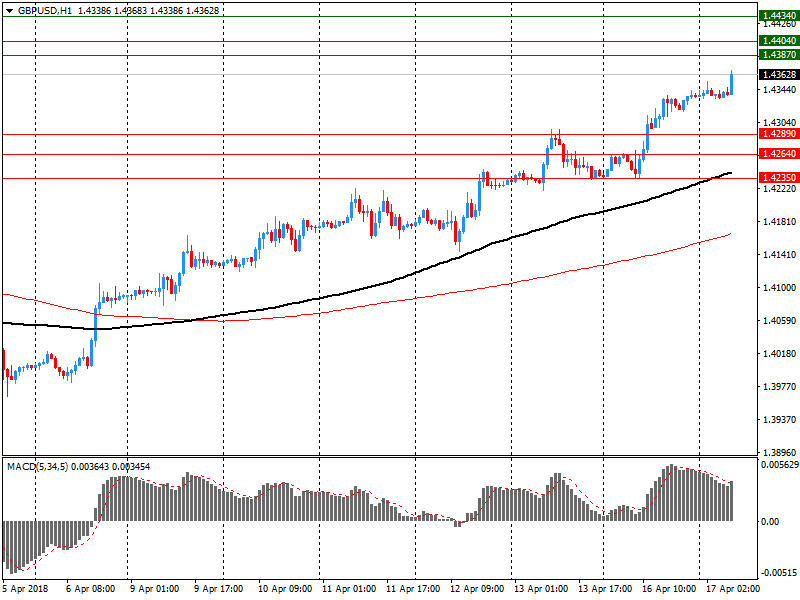Click the time label 10 Apr 09:00
The height and width of the screenshot is (600, 800).
coord(285,589)
